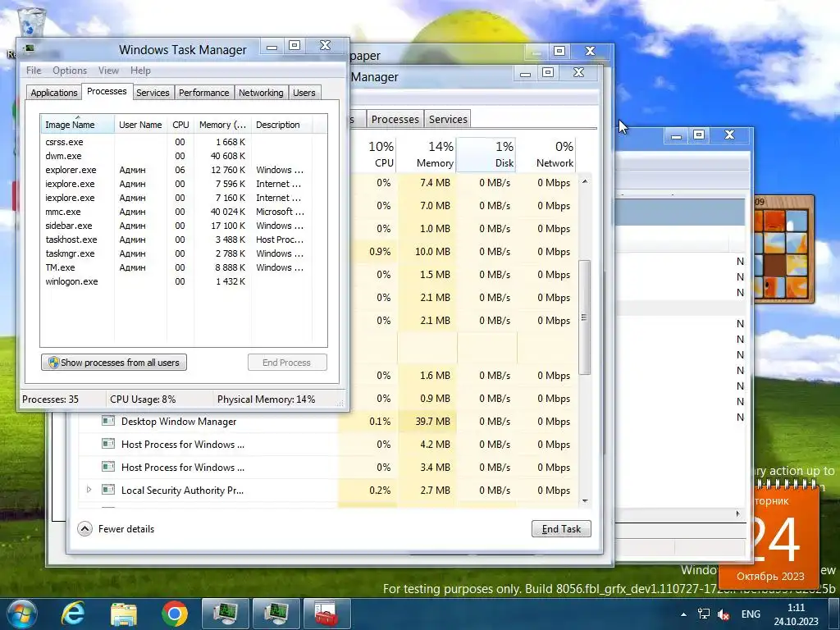The width and height of the screenshot is (840, 630).
Task: Open the taskbar clock showing 1:11
Action: 796,614
